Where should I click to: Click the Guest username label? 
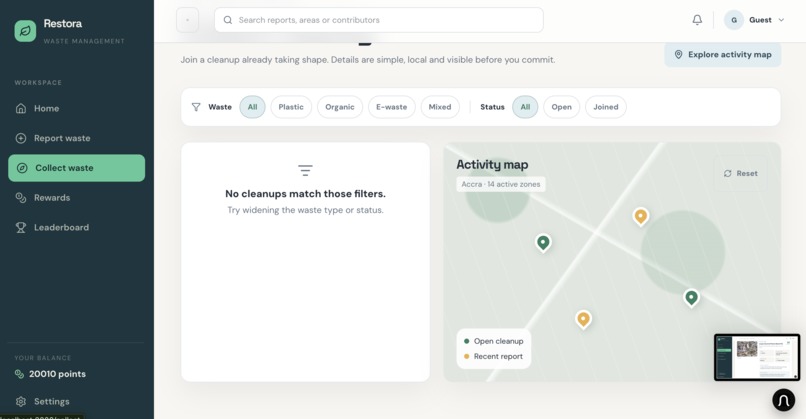[x=760, y=20]
